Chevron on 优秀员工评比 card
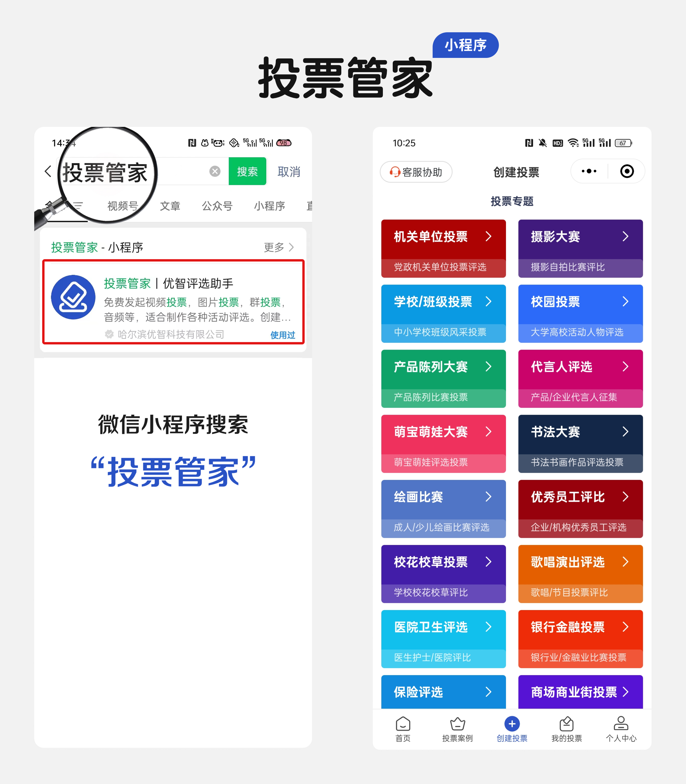 coord(625,497)
